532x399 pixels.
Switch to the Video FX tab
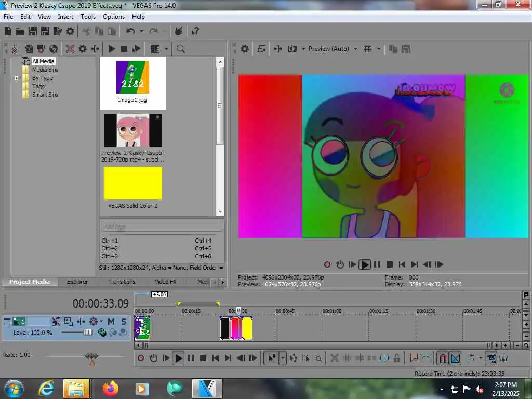click(166, 282)
